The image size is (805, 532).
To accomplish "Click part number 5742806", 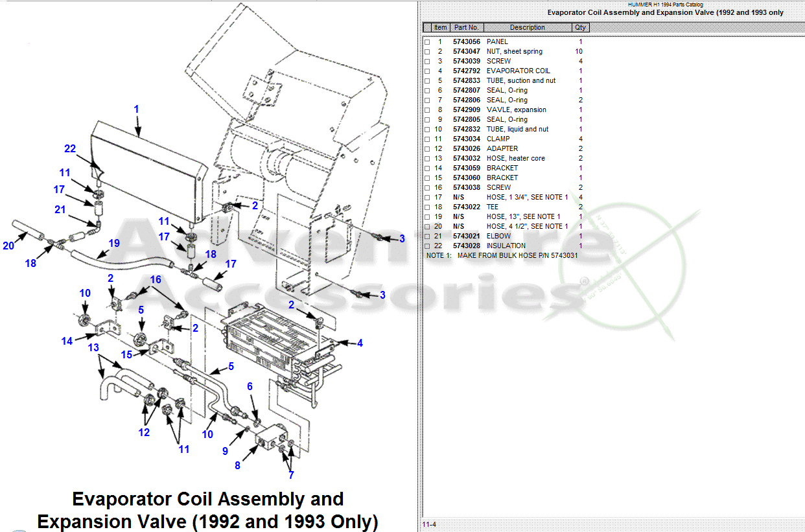I will (x=467, y=100).
